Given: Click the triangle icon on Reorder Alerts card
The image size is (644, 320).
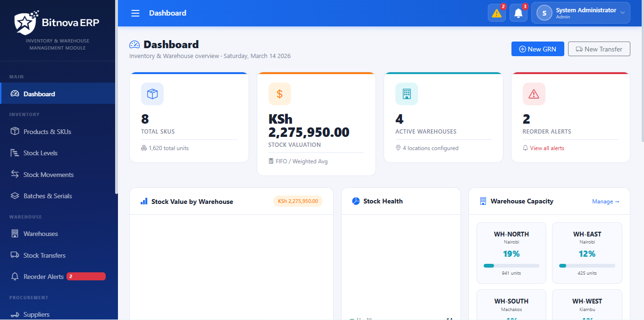Looking at the screenshot, I should [534, 94].
